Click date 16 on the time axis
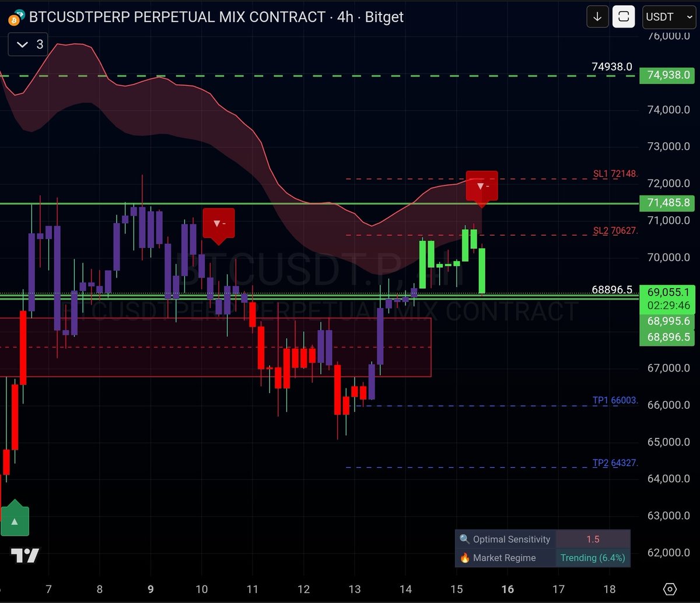 508,589
